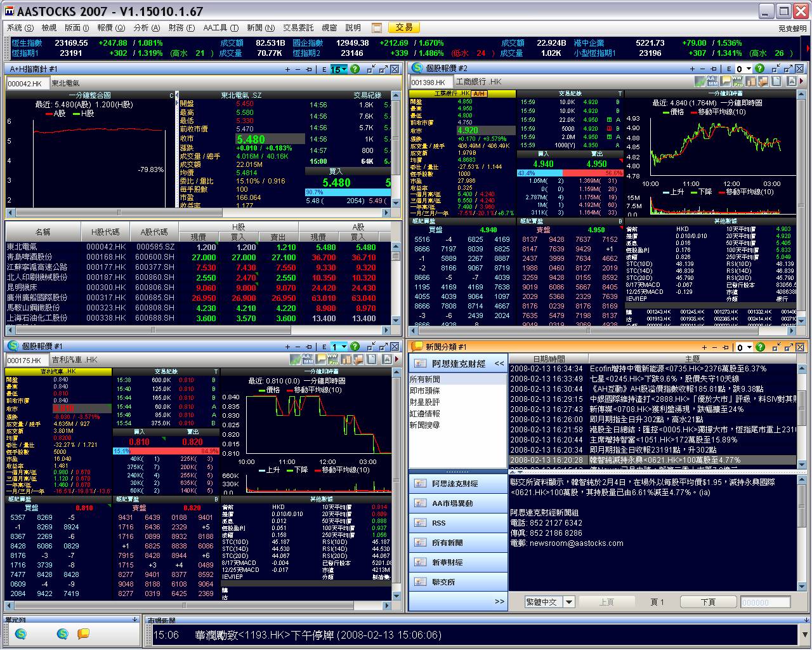Click the pin icon on A+H指南針 #1 header
Image resolution: width=812 pixels, height=650 pixels.
coord(308,69)
